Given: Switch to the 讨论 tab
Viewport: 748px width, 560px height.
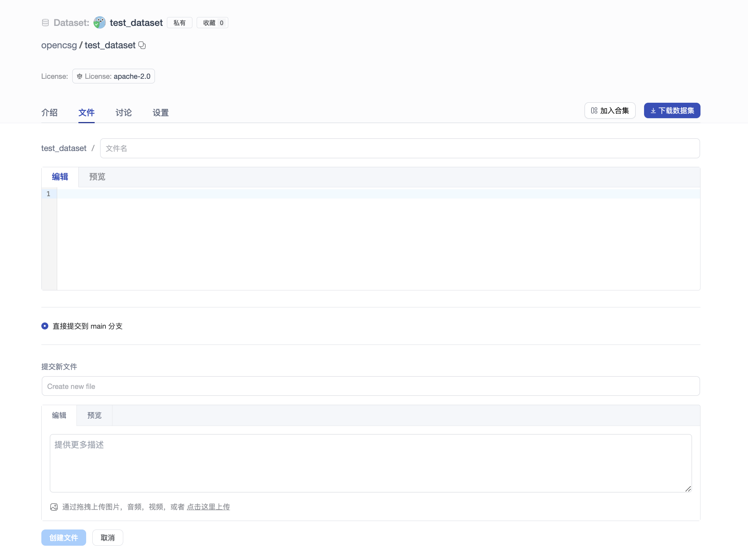Looking at the screenshot, I should pyautogui.click(x=124, y=112).
